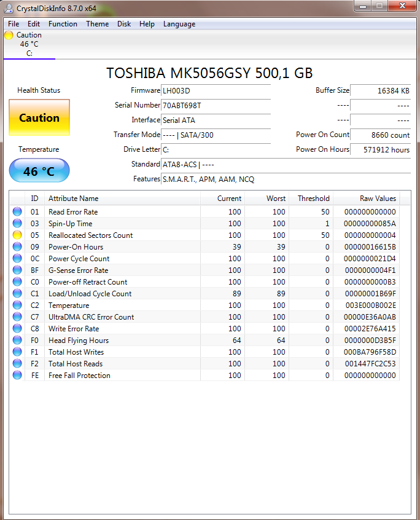Select the Free Fall Protection attribute name

(79, 376)
